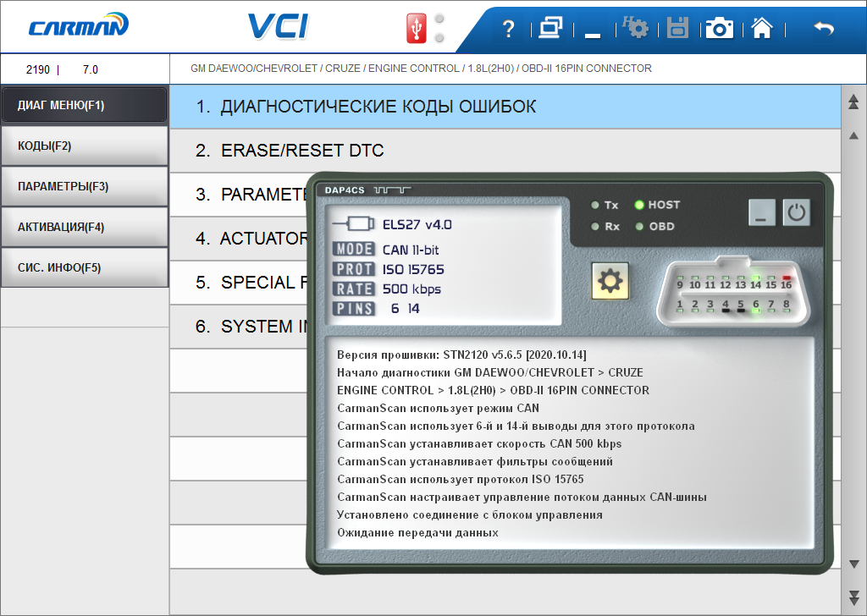Click pin 6 on OBD connector
Image resolution: width=867 pixels, height=616 pixels.
pyautogui.click(x=756, y=306)
